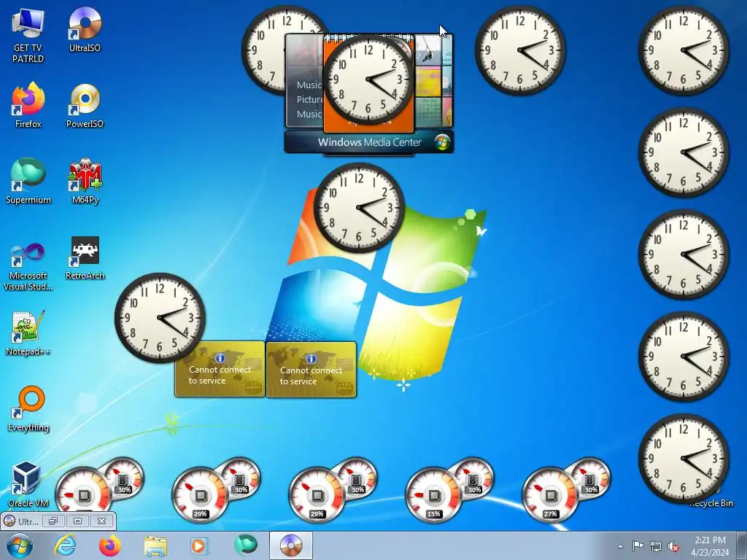
Task: Select the M64Py desktop shortcut
Action: pos(85,181)
